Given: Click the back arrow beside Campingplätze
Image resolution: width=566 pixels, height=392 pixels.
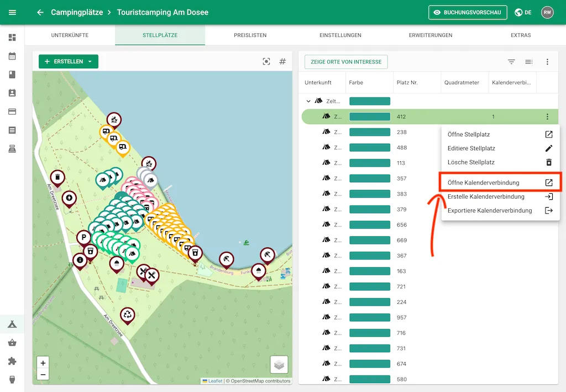Looking at the screenshot, I should [x=40, y=12].
